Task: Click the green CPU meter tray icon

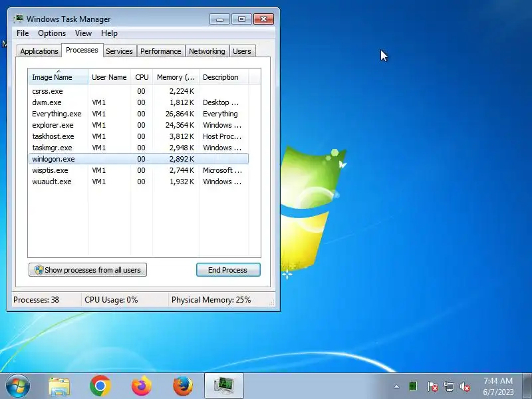Action: tap(413, 386)
